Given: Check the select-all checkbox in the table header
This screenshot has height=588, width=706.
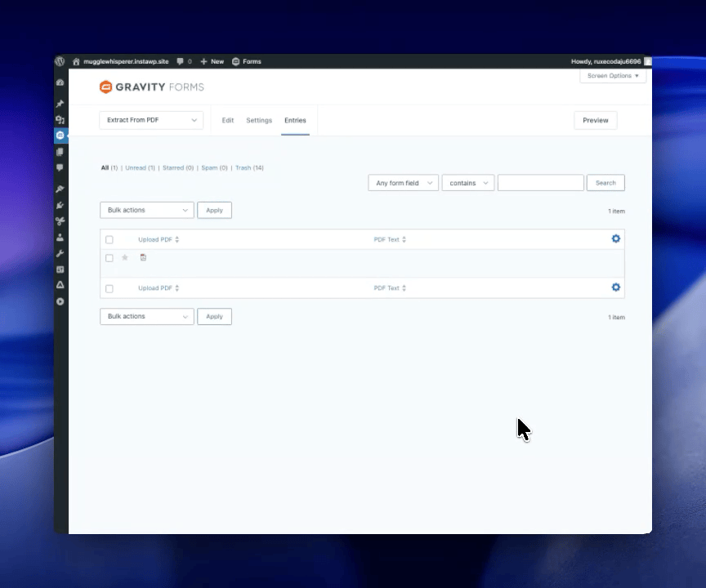Looking at the screenshot, I should [109, 240].
